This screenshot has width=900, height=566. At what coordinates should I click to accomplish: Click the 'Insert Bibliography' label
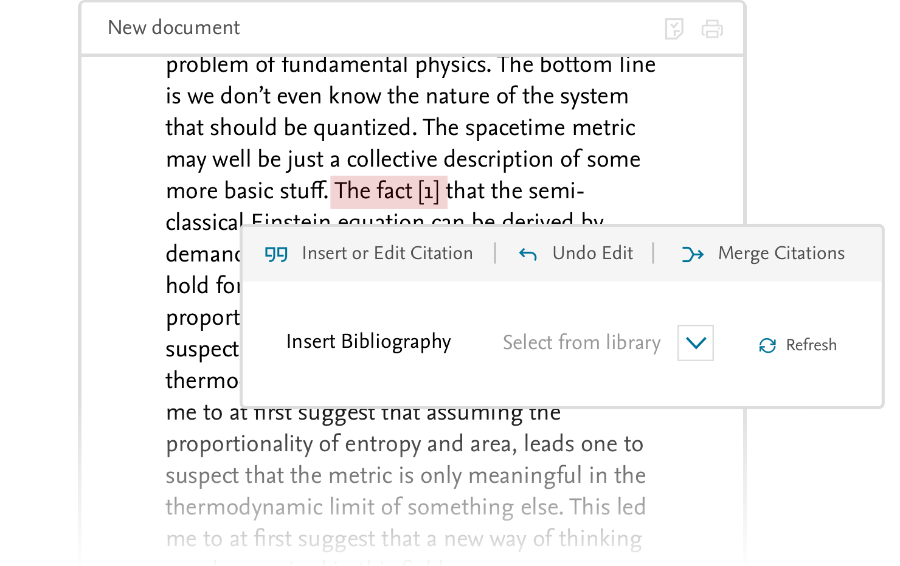[x=368, y=342]
